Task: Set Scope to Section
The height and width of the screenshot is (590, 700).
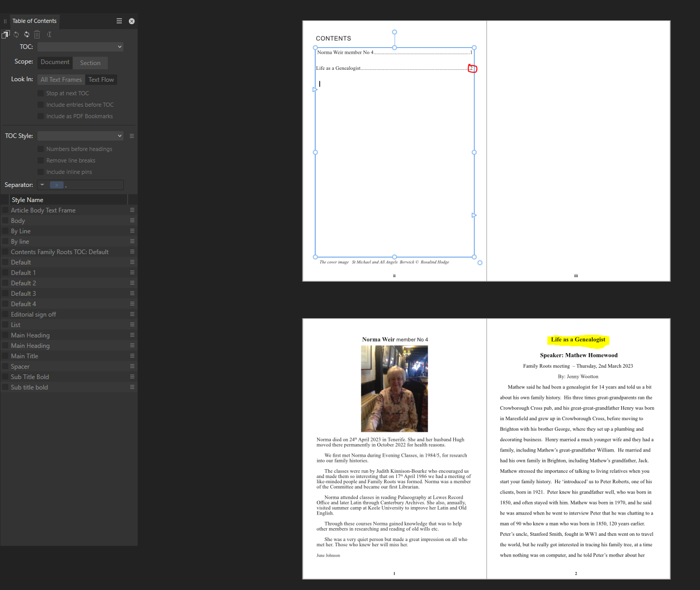Action: [x=90, y=63]
